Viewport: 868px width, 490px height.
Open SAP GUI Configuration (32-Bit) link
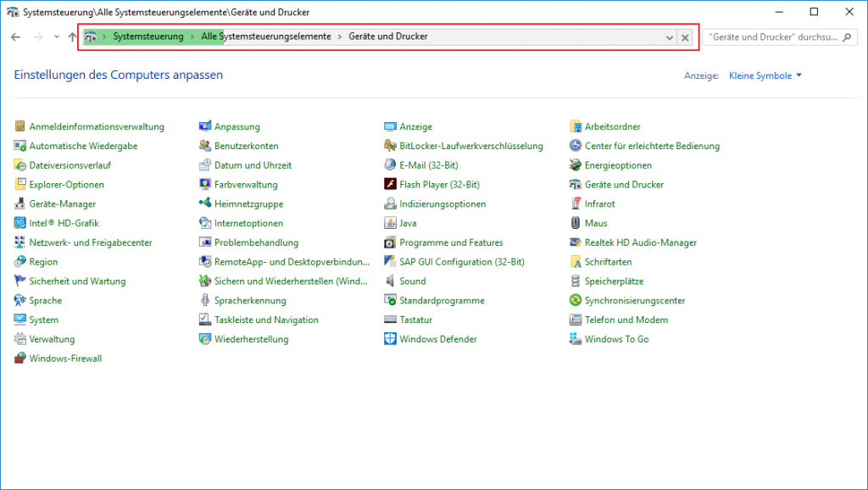coord(462,262)
